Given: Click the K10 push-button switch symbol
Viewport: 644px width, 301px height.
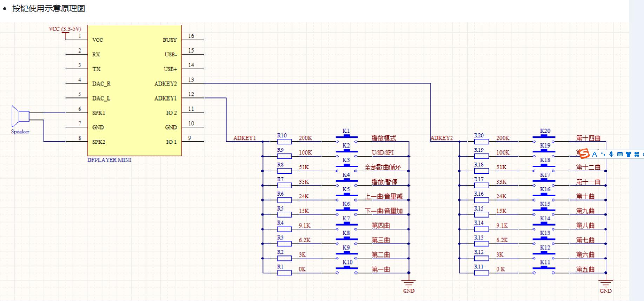Looking at the screenshot, I should click(x=346, y=270).
